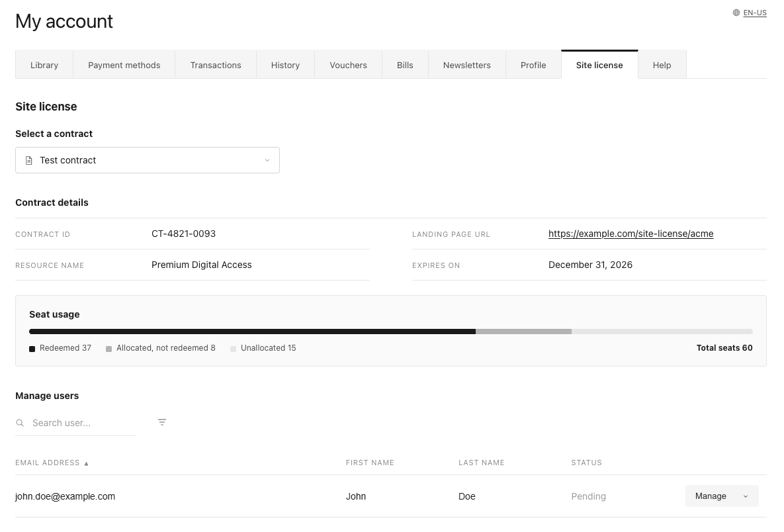Change language via EN-US link
784x532 pixels.
pyautogui.click(x=755, y=13)
